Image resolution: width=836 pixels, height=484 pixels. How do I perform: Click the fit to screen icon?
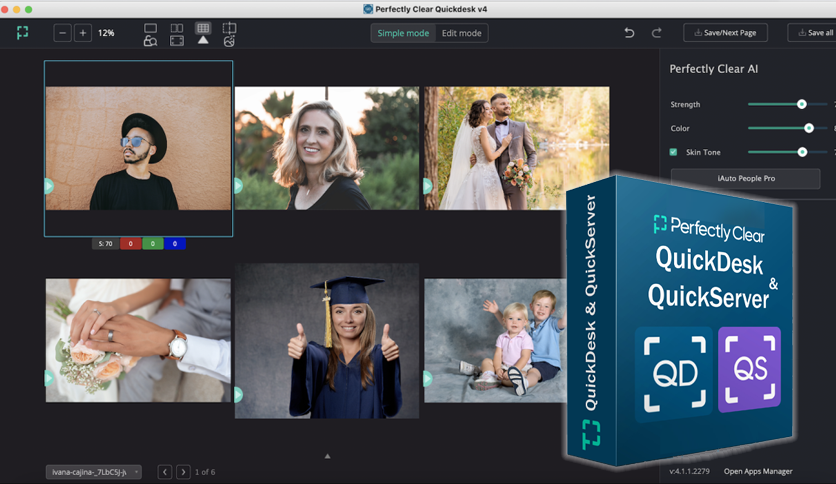[176, 41]
